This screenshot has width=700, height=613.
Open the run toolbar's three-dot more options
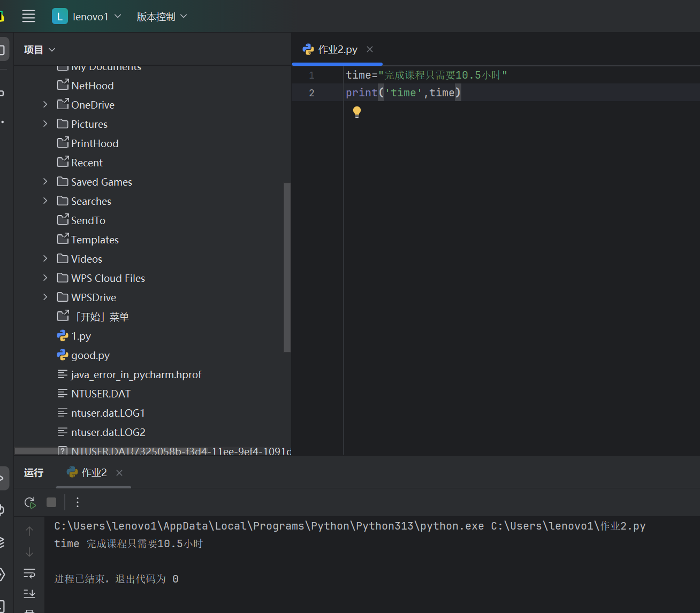pyautogui.click(x=78, y=502)
